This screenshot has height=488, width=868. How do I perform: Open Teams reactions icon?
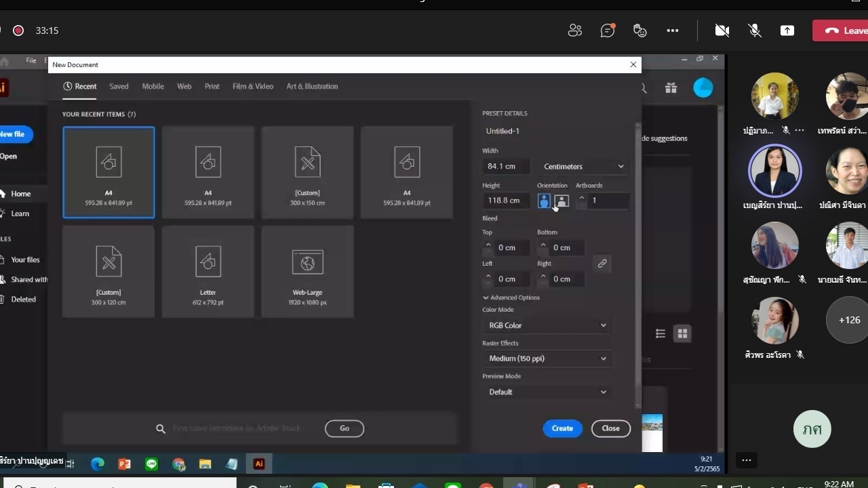click(x=639, y=30)
